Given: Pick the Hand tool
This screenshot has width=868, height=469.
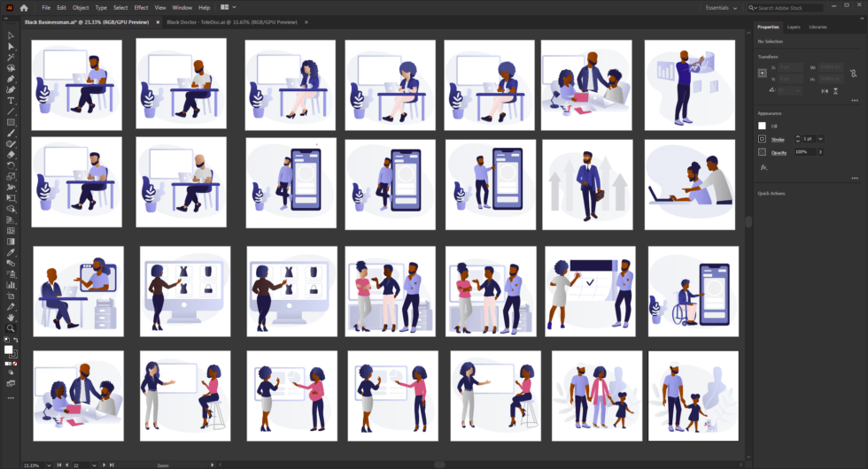Looking at the screenshot, I should point(11,317).
